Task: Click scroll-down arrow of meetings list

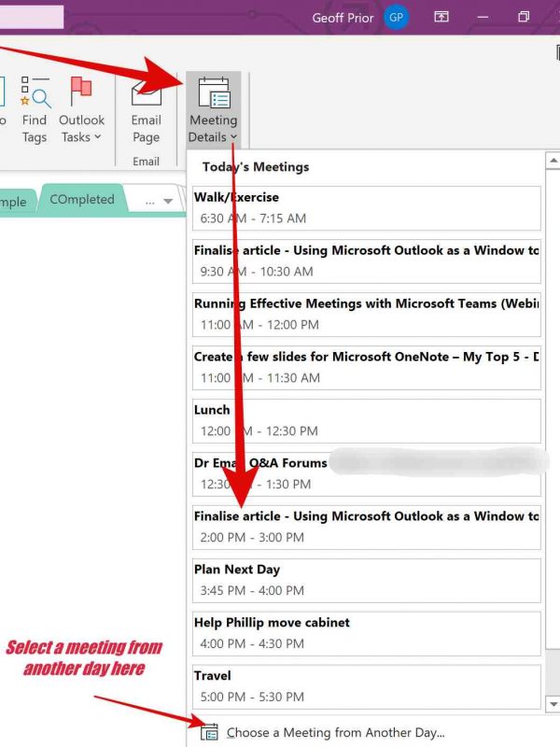Action: click(553, 704)
